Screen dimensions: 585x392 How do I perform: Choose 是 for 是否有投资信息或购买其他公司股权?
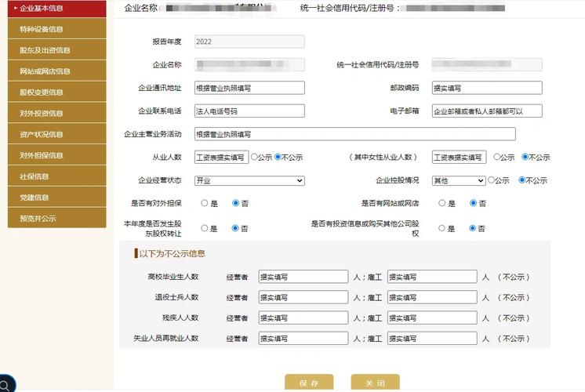[441, 228]
